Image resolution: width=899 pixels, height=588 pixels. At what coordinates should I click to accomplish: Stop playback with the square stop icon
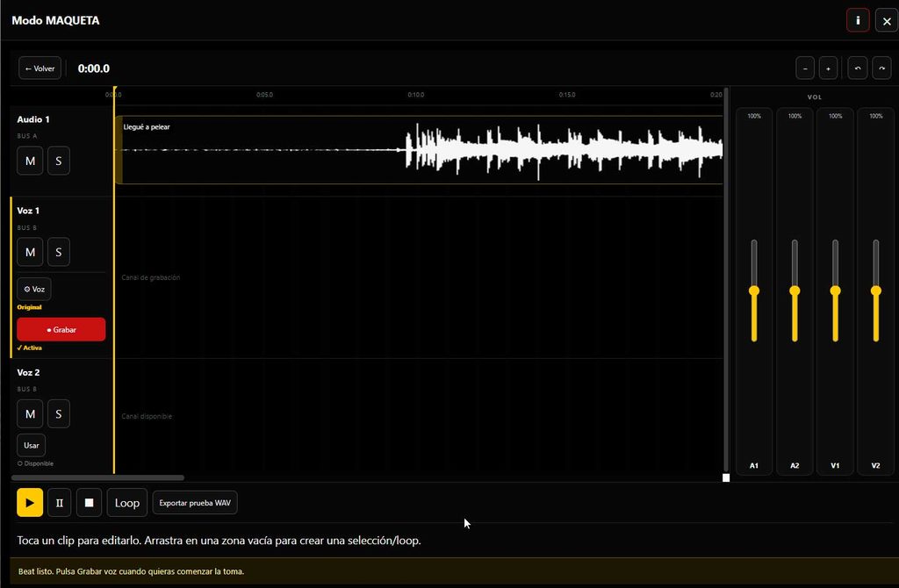tap(89, 503)
